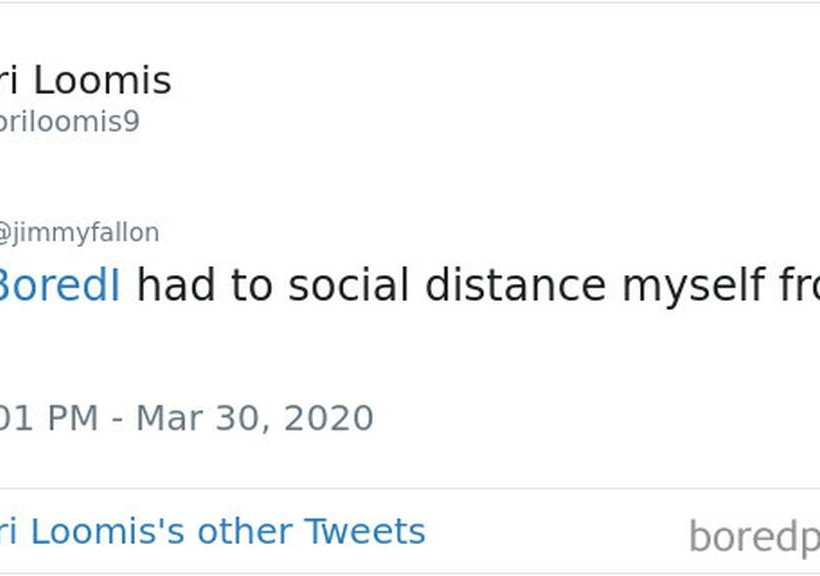Open the blue BoredI hashtag link
This screenshot has width=820, height=576.
click(x=58, y=286)
